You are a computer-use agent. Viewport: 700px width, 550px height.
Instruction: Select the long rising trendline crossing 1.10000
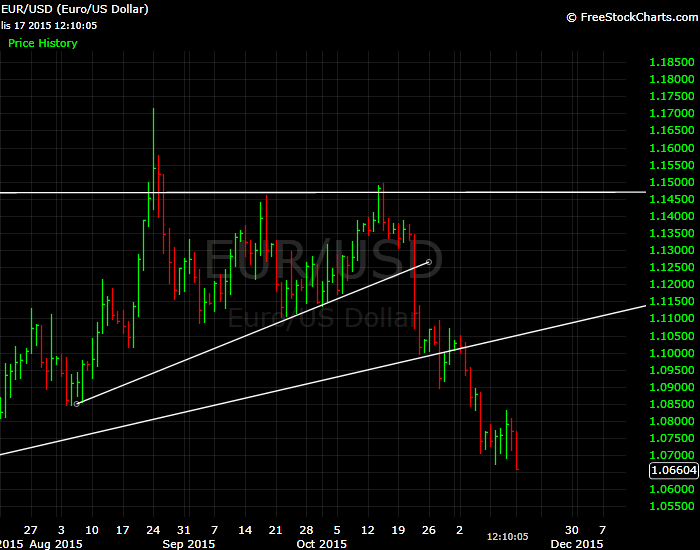point(323,380)
